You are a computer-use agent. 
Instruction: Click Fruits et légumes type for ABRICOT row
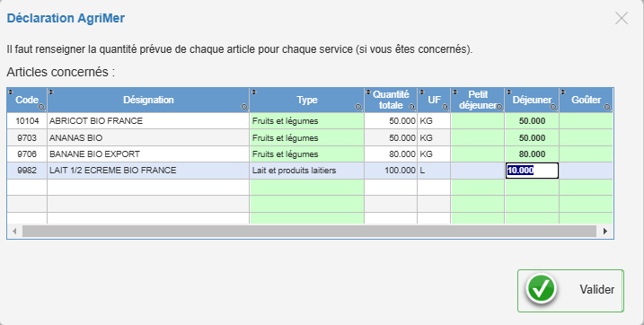click(x=307, y=121)
